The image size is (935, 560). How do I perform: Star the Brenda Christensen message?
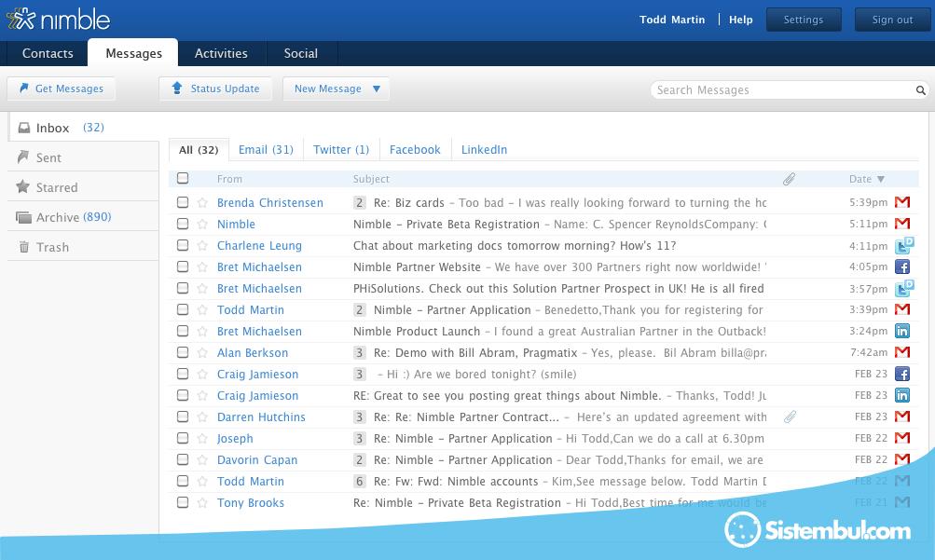point(202,202)
